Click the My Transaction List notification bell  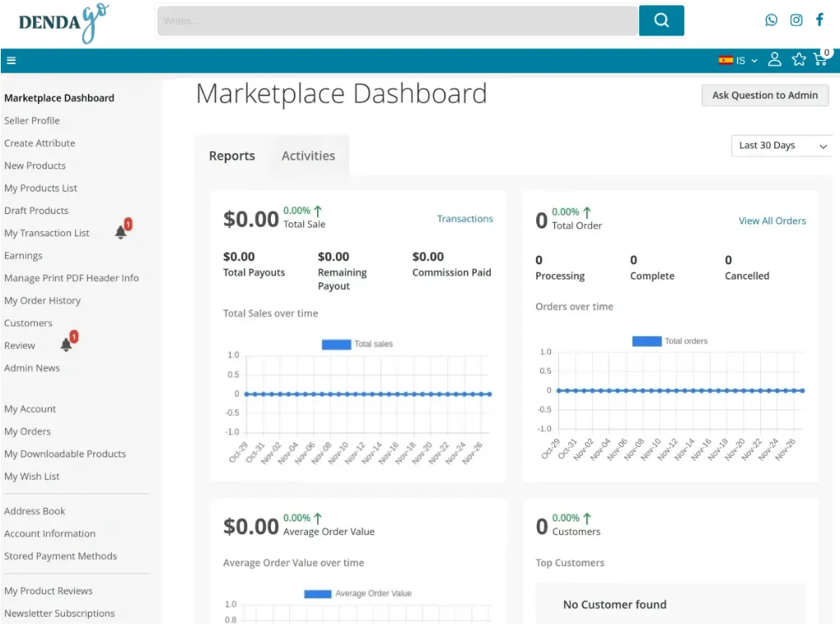pos(121,233)
